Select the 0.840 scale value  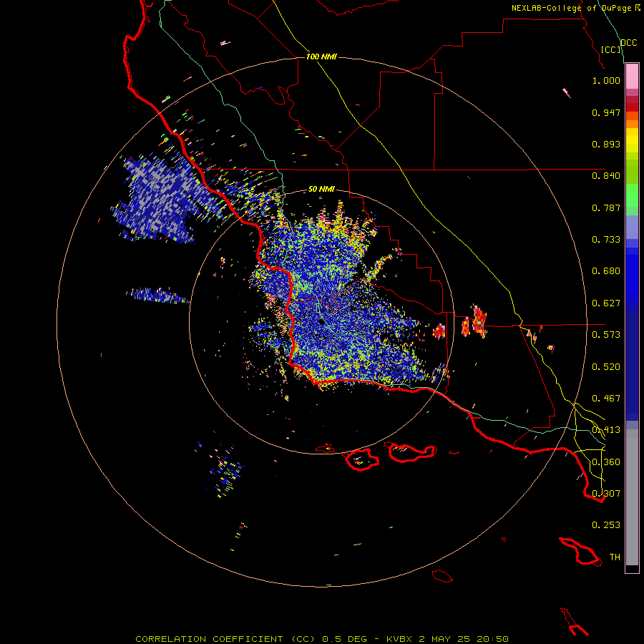[x=606, y=176]
